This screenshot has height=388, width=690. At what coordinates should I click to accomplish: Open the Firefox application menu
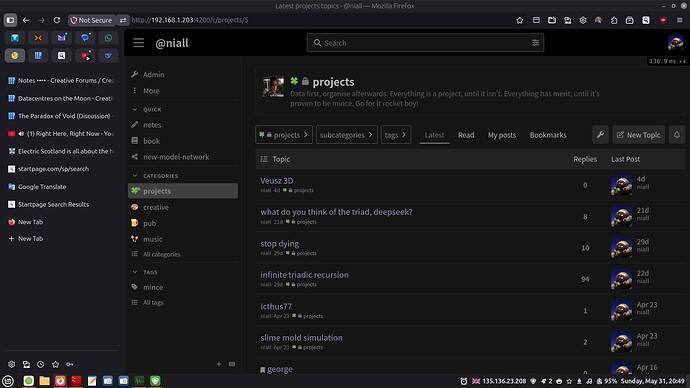679,20
